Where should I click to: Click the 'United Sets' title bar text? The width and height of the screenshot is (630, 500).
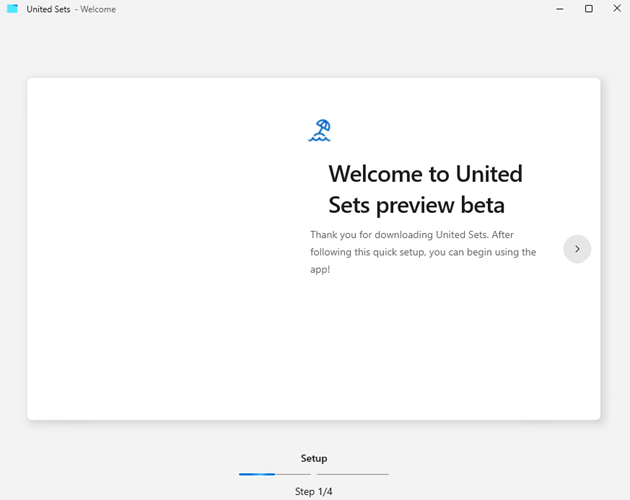pos(48,9)
